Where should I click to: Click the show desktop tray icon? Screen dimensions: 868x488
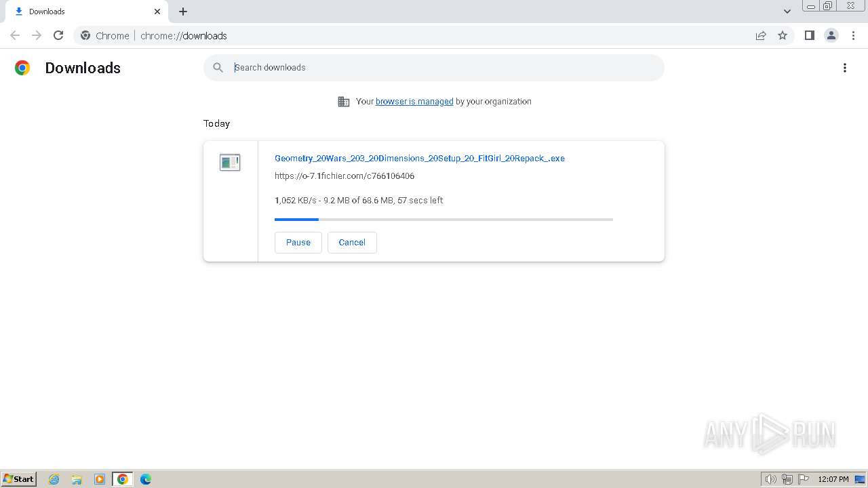click(860, 479)
